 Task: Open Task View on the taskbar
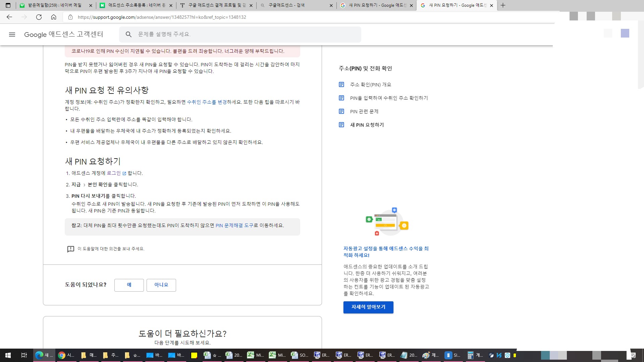click(x=24, y=355)
